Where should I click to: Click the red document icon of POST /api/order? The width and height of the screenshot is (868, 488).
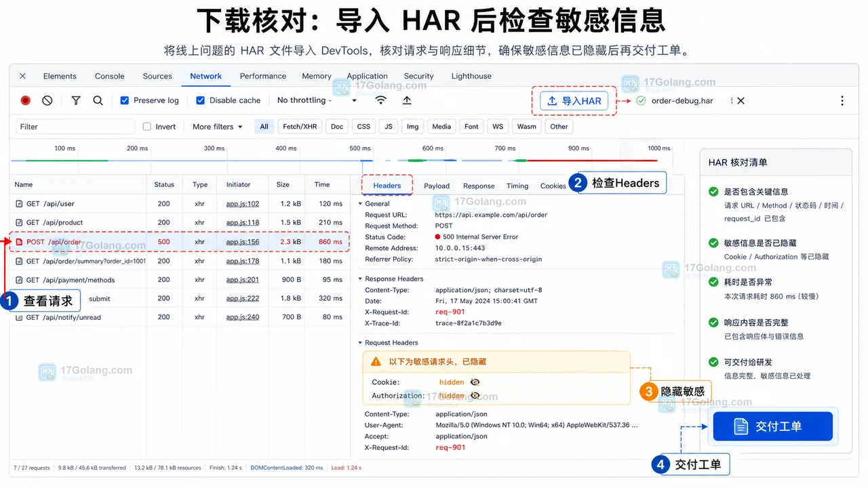(19, 242)
